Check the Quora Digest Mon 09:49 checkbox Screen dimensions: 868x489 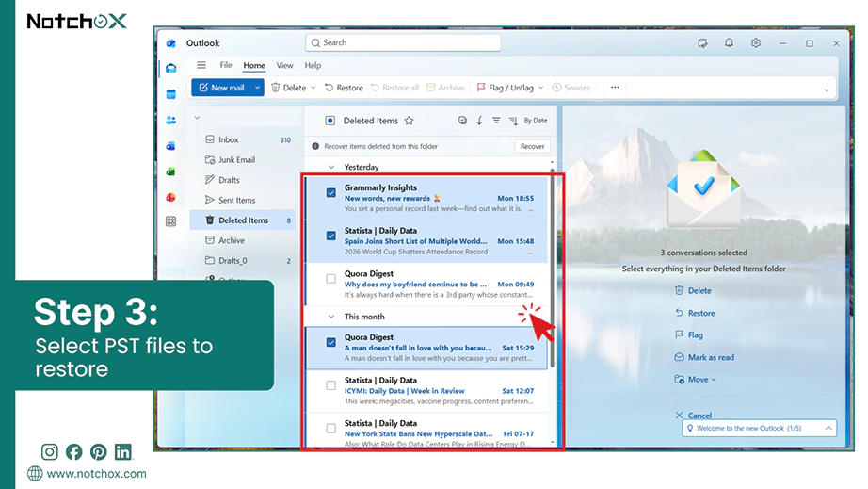(x=331, y=279)
